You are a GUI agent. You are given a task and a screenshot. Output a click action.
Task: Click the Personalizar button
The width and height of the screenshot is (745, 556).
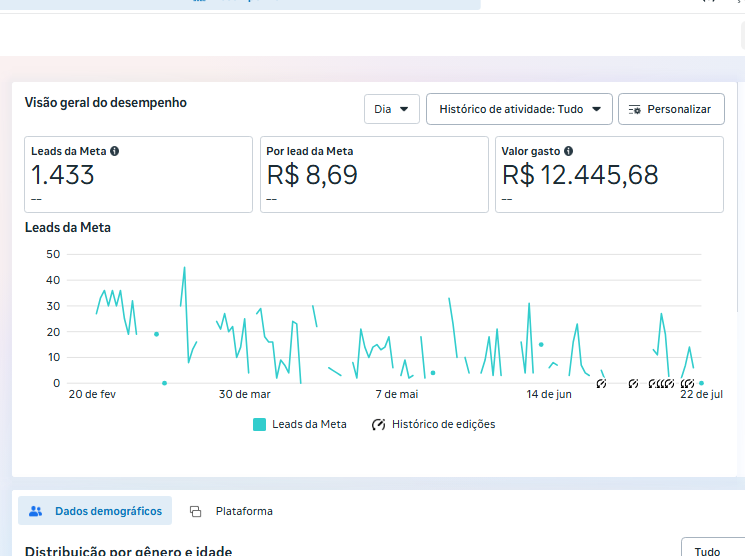671,109
